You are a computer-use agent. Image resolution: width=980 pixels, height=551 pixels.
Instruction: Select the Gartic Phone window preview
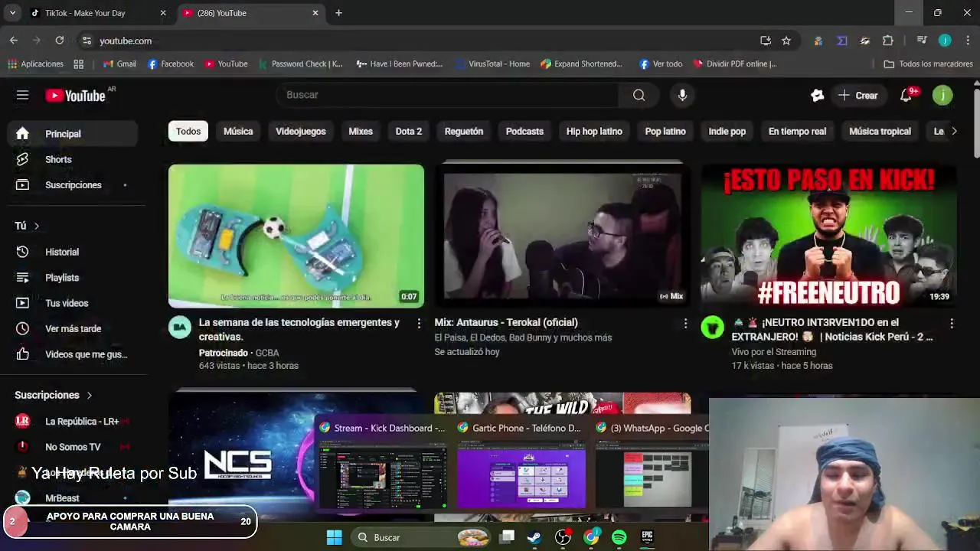click(521, 464)
